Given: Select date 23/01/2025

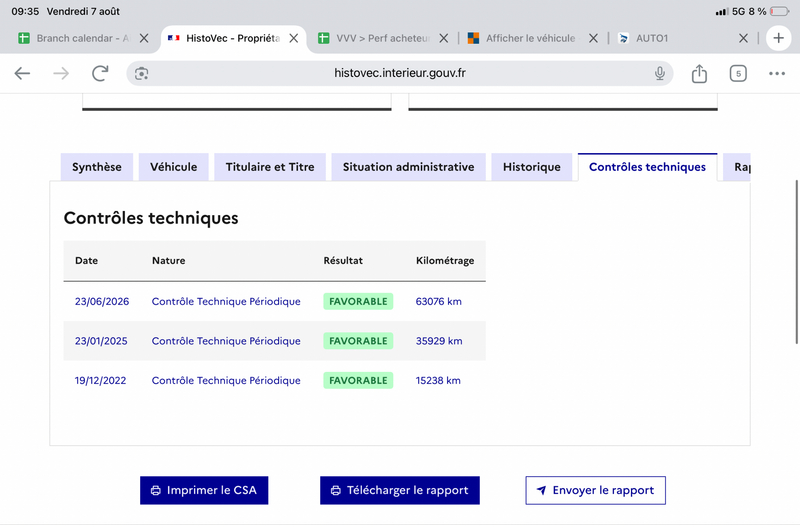Looking at the screenshot, I should point(101,341).
